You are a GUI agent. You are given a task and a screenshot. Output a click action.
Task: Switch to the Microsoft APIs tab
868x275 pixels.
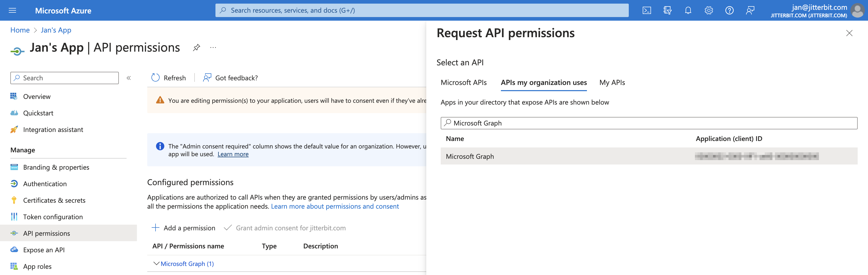463,83
